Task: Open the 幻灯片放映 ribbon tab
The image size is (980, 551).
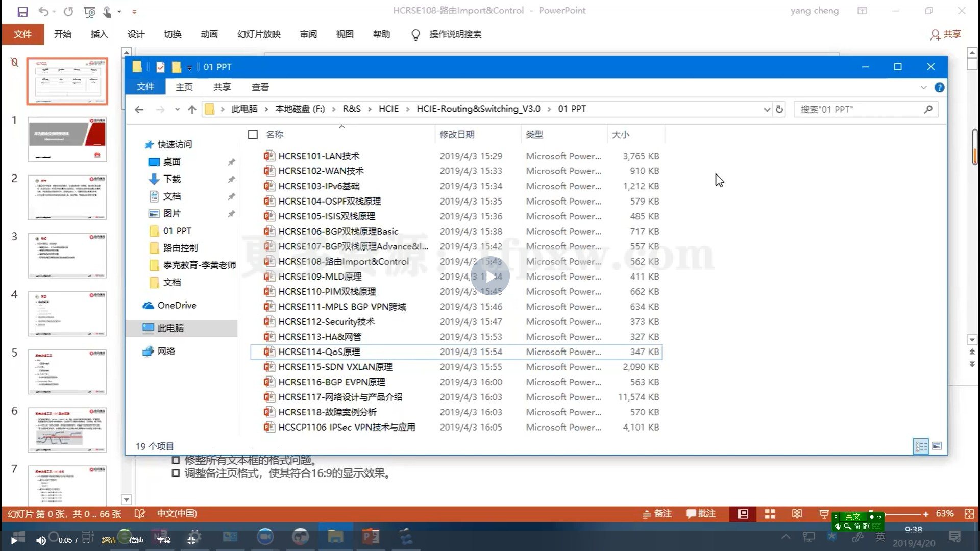Action: tap(259, 34)
